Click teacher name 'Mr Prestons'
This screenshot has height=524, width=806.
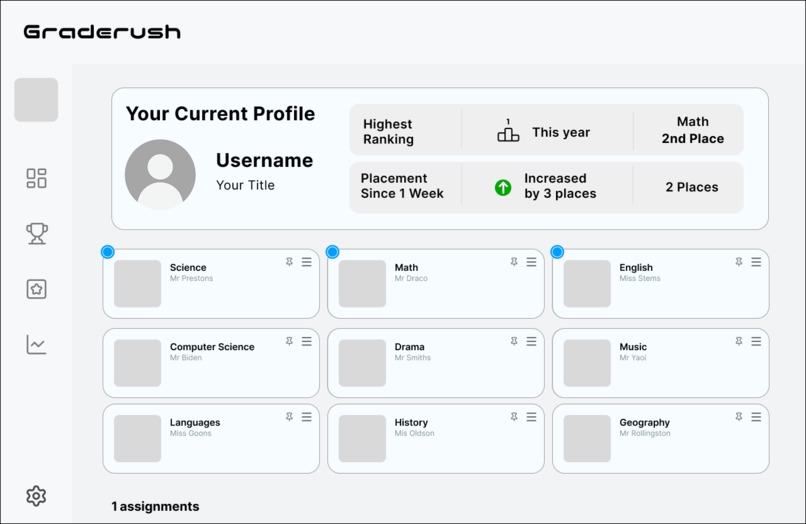(191, 278)
